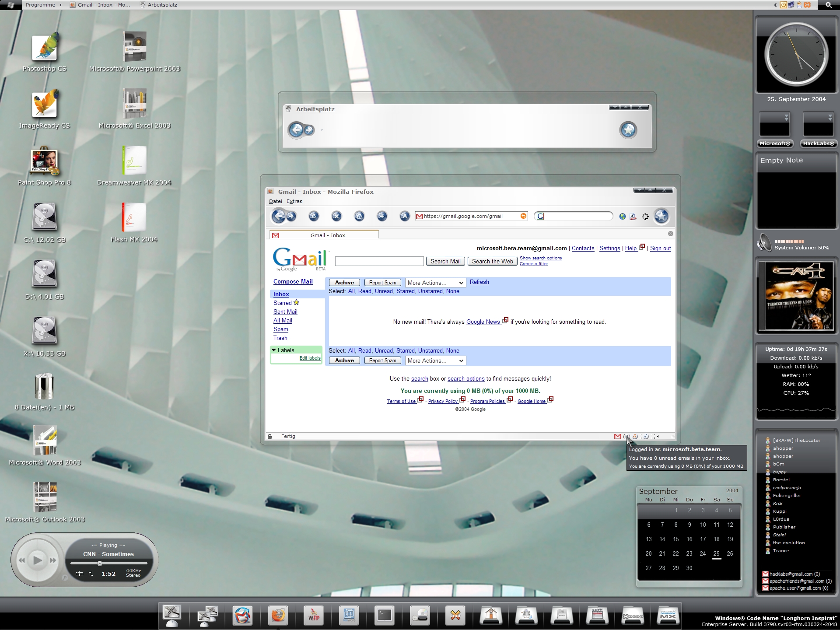The width and height of the screenshot is (840, 630).
Task: Set the System Volume bar level
Action: click(789, 241)
